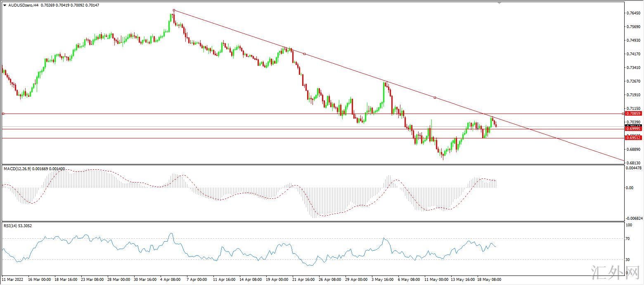Click the 14 Apr 08:00 time label
This screenshot has height=285, width=644.
[250, 280]
